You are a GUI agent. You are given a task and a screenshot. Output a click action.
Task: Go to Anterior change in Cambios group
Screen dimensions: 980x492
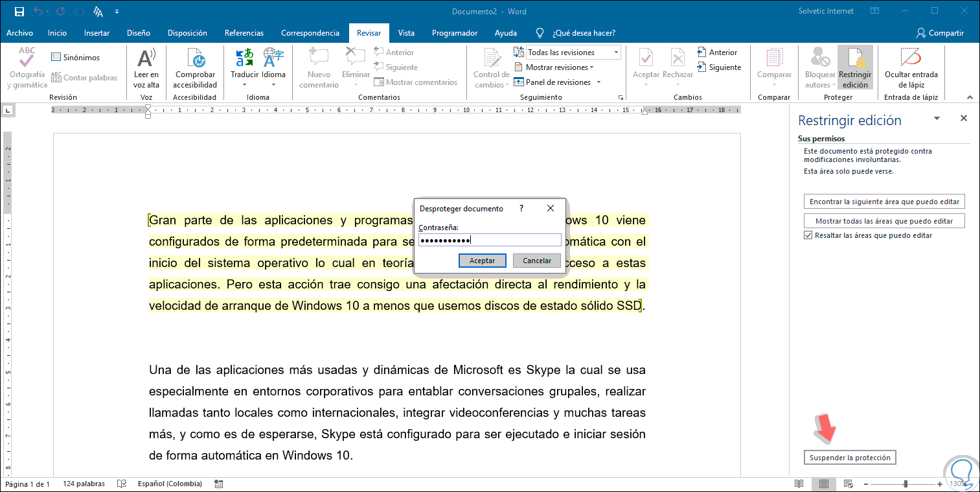pos(717,53)
